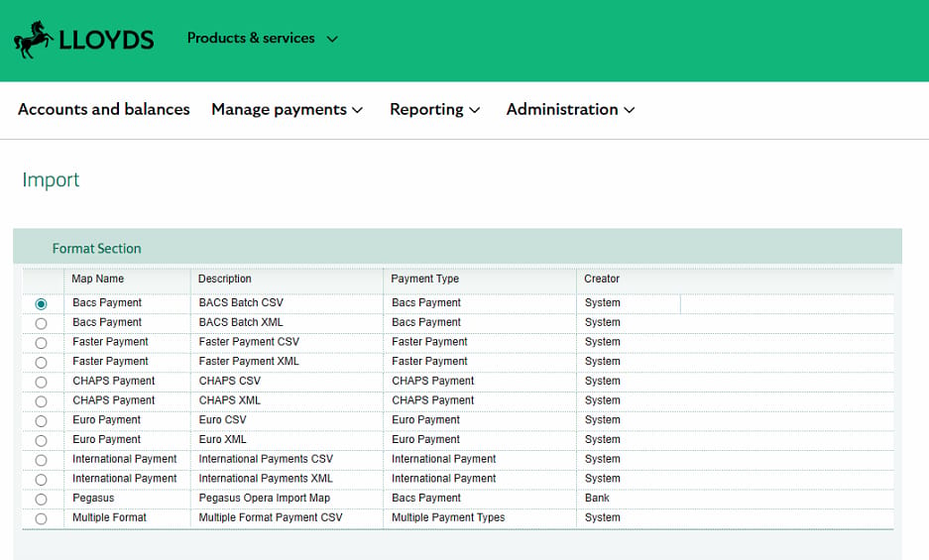The image size is (929, 560).
Task: Pick the Euro XML radio button
Action: pos(41,441)
